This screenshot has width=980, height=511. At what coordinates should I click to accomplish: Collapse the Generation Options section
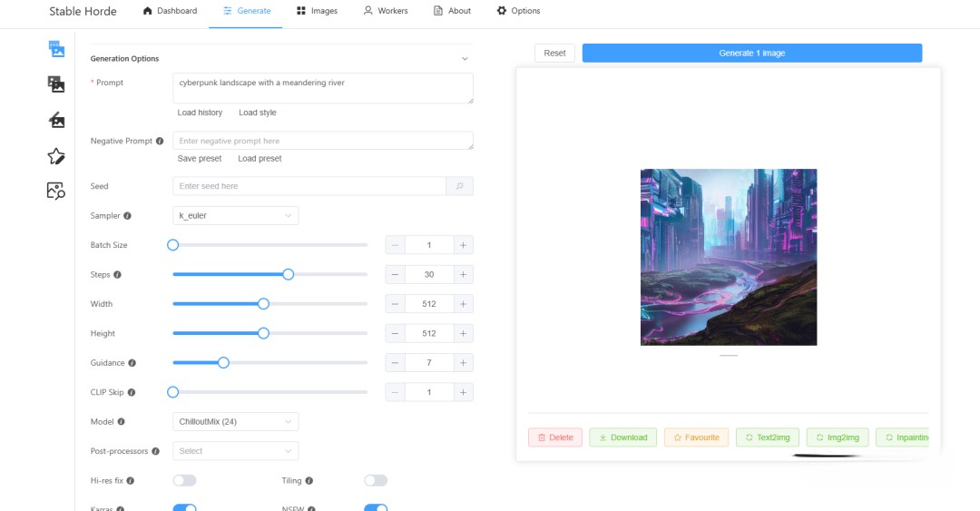465,59
